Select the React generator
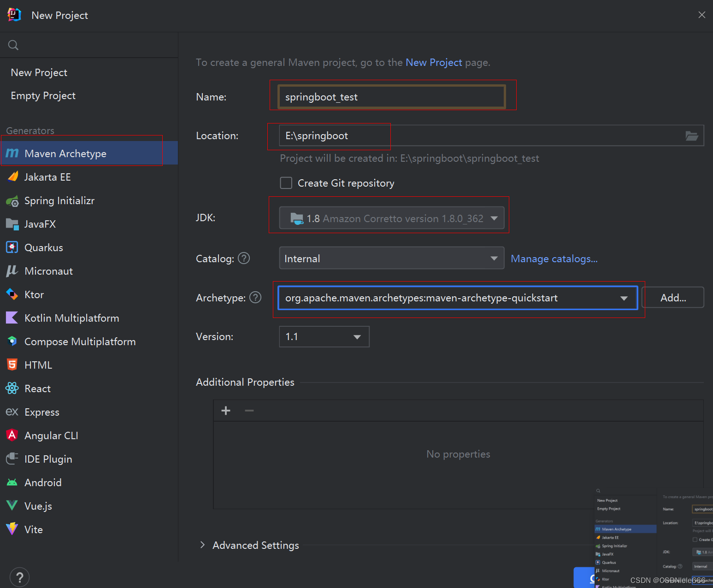Screen dimensions: 713x588 coord(37,388)
